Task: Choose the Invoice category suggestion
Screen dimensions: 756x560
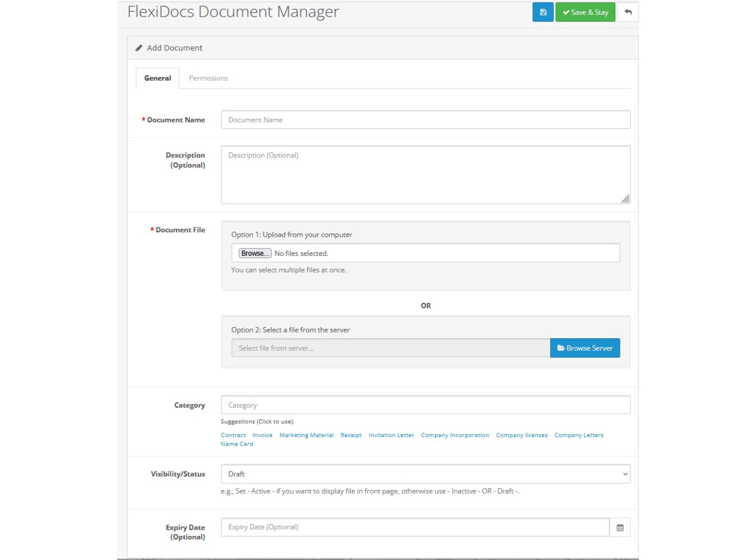Action: (262, 435)
